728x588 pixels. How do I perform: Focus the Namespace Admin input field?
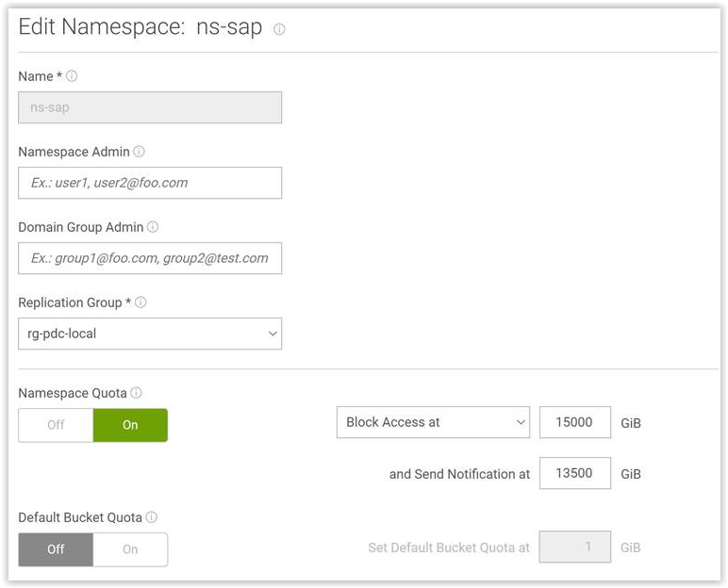point(150,183)
